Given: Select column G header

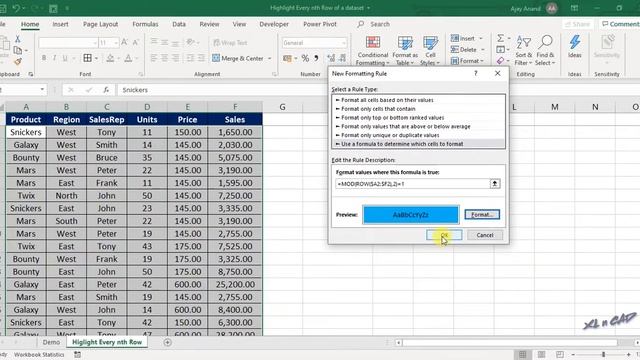Looking at the screenshot, I should [x=282, y=107].
